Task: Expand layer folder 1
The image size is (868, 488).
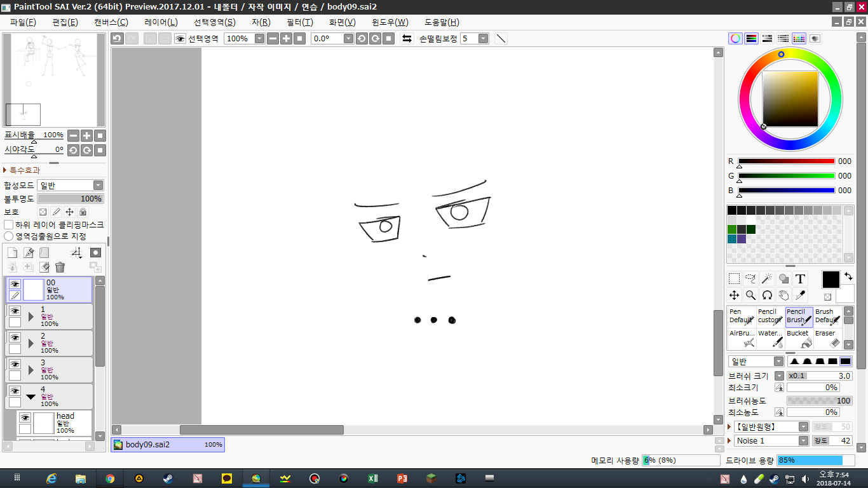Action: tap(31, 316)
